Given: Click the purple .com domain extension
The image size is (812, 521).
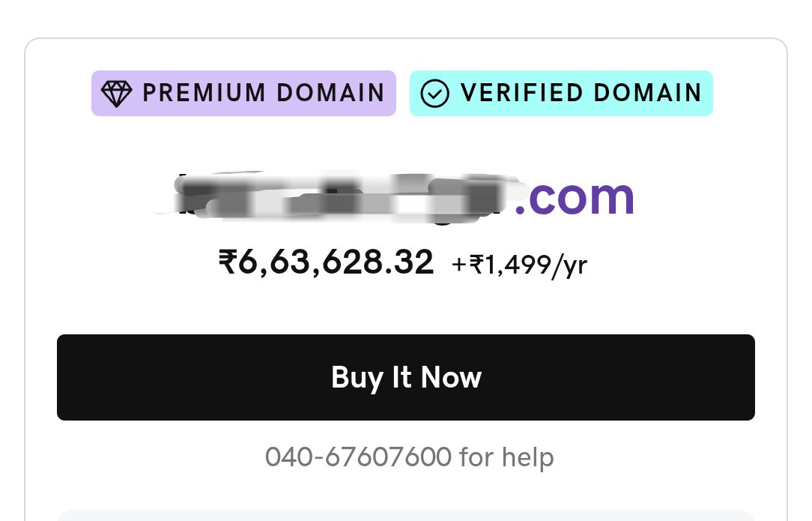Looking at the screenshot, I should [x=575, y=197].
